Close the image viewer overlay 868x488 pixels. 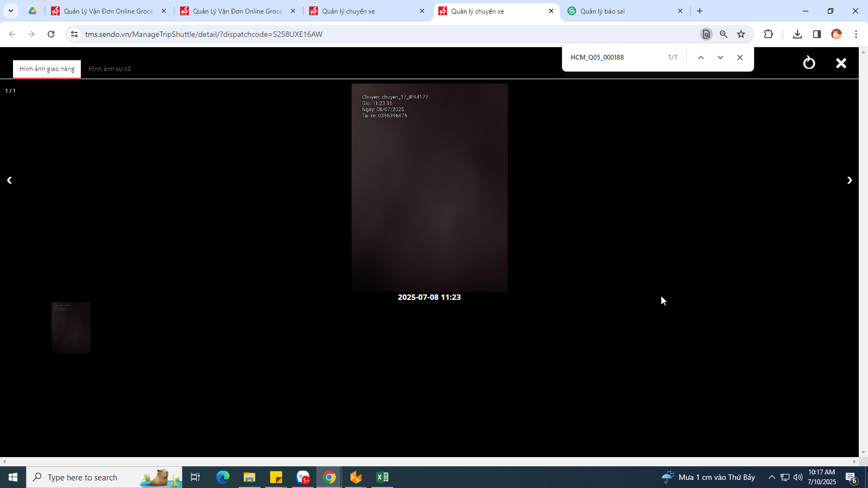click(841, 63)
